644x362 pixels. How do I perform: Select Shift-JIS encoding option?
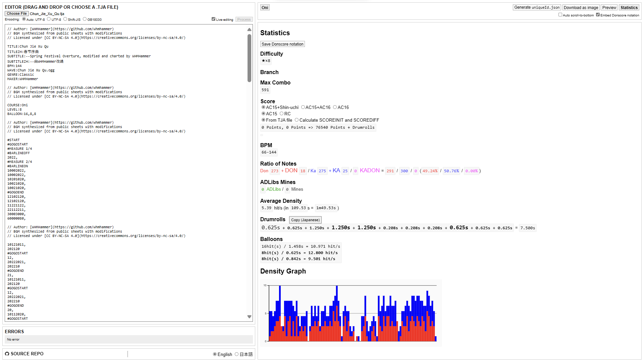click(65, 19)
